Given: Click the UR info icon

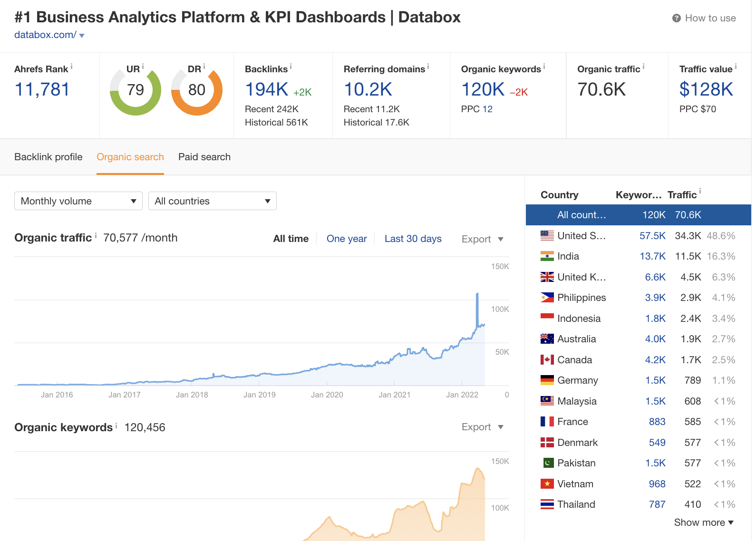Looking at the screenshot, I should 143,67.
